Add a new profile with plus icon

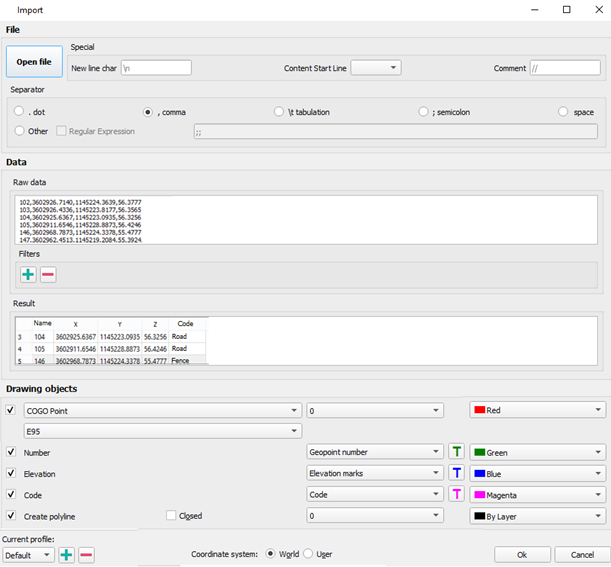66,555
